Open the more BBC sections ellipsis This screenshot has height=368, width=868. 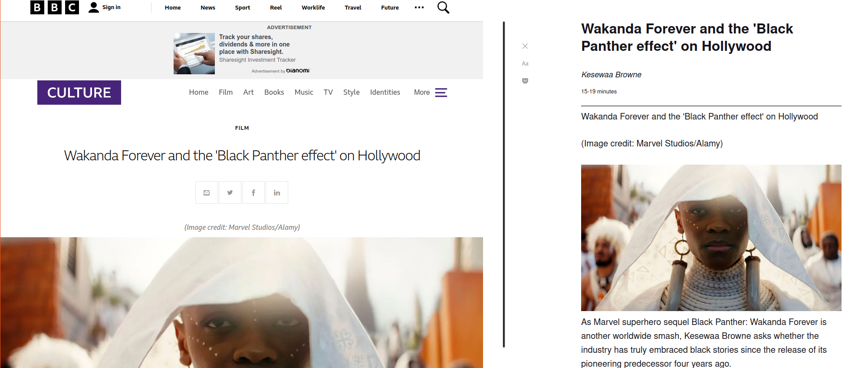pos(419,7)
